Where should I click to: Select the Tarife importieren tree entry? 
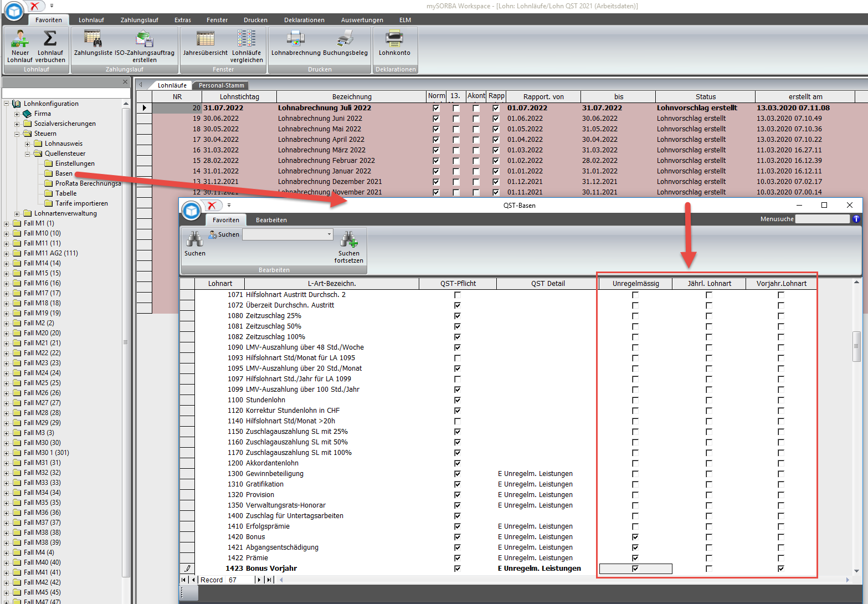(x=81, y=203)
